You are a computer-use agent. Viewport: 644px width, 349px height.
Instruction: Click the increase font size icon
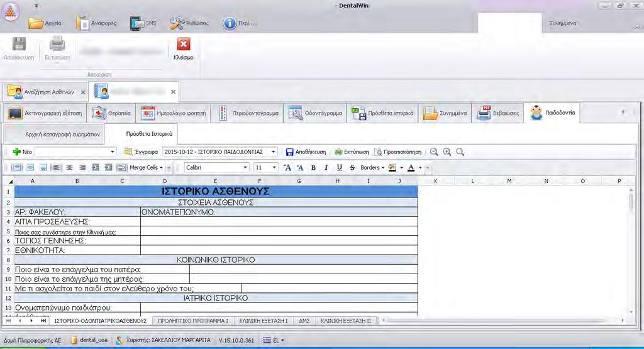[287, 167]
